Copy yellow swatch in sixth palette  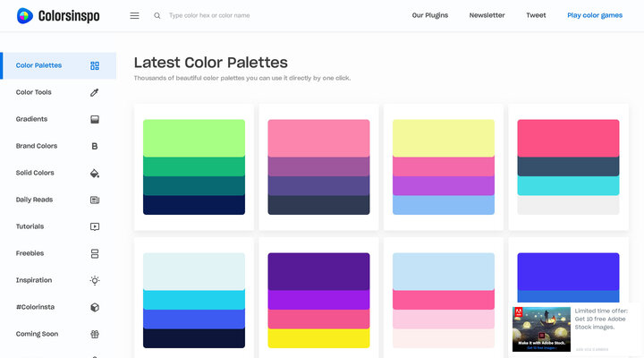pos(318,338)
